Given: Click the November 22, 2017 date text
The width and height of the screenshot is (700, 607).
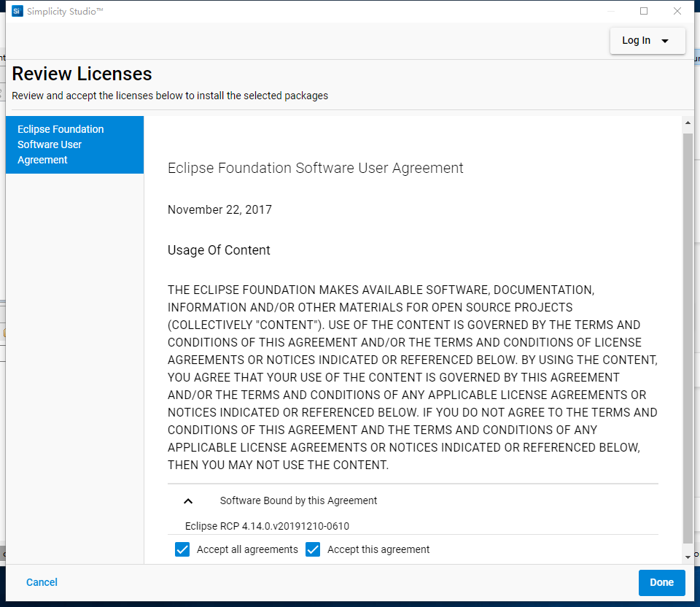Looking at the screenshot, I should [x=219, y=209].
